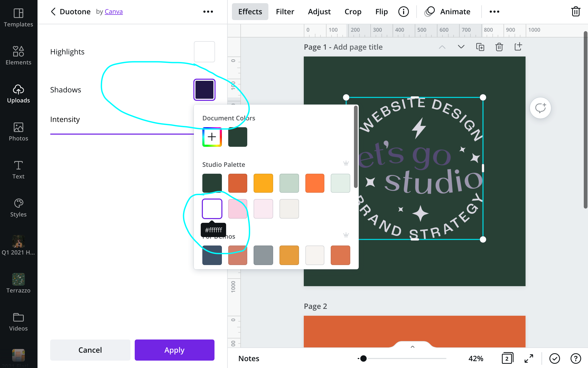Open the Crop tool tab
Viewport: 588px width, 368px height.
[x=353, y=12]
